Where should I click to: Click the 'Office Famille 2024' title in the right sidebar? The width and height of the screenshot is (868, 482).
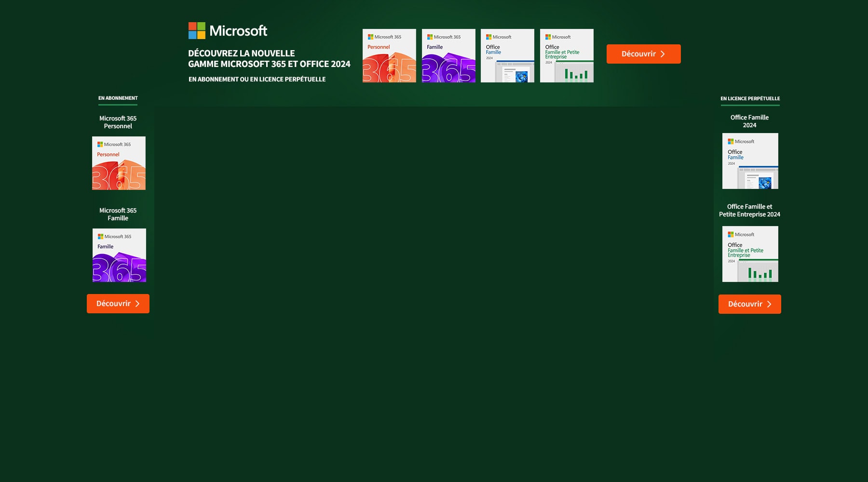click(x=749, y=121)
